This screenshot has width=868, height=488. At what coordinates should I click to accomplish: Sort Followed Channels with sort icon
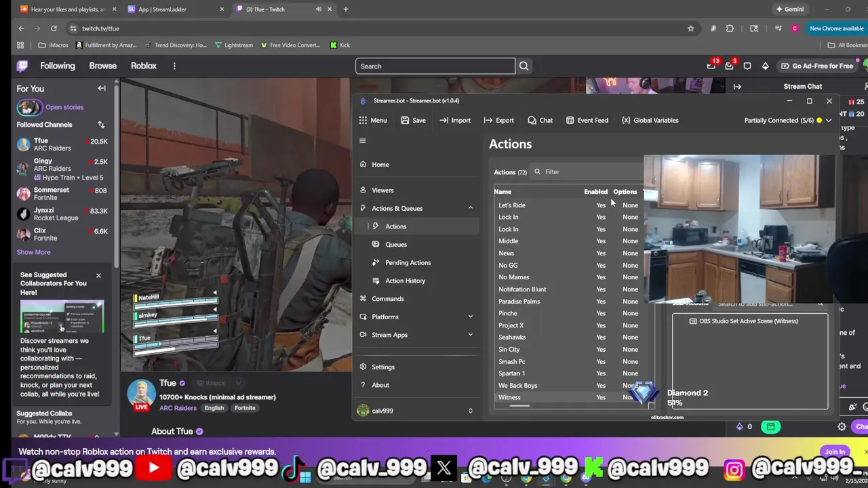(101, 125)
